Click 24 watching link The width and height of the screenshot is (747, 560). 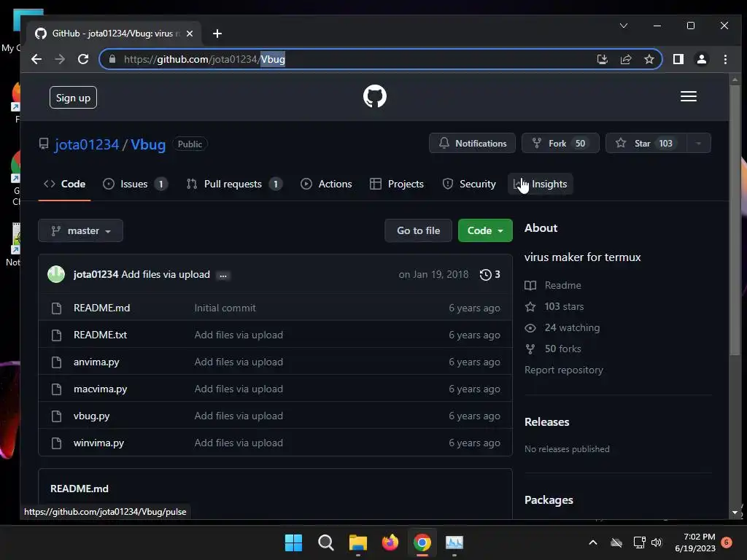click(x=562, y=327)
